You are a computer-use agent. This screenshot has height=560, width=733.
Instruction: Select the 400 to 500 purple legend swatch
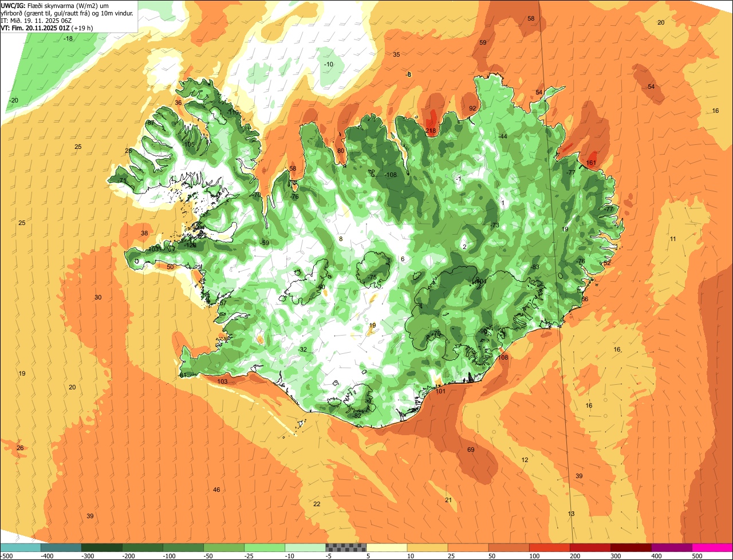(x=671, y=547)
